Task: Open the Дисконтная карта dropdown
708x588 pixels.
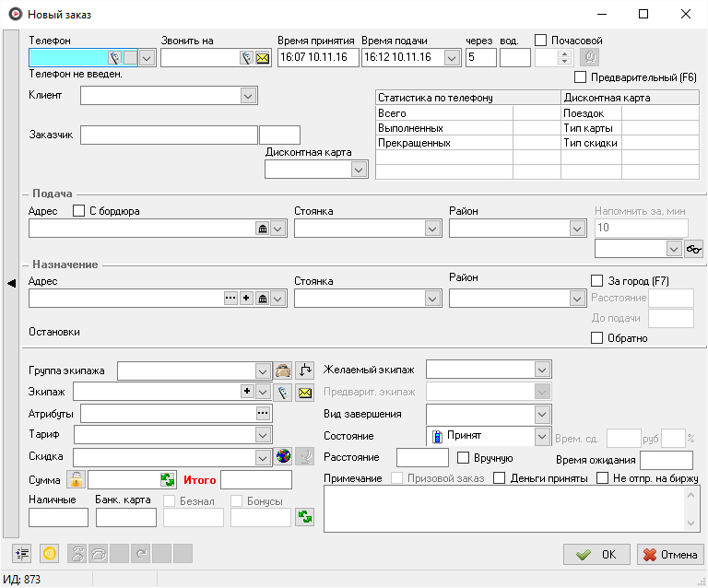Action: point(359,170)
